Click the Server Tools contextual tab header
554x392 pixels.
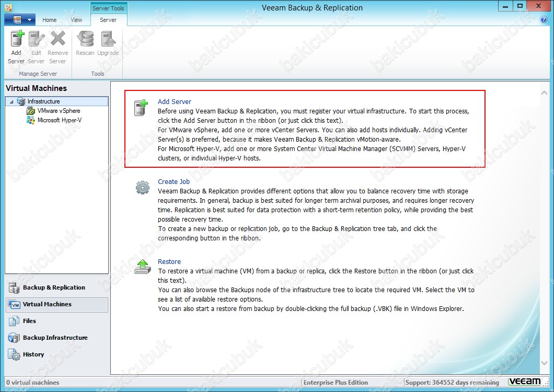click(x=108, y=8)
